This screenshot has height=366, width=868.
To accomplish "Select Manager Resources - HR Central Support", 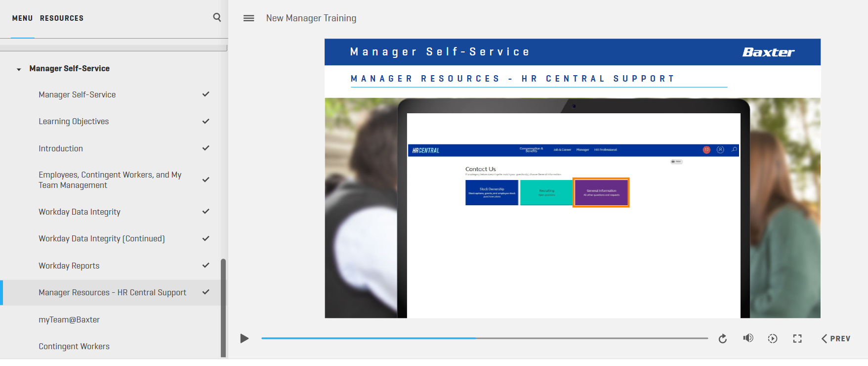I will pos(113,292).
